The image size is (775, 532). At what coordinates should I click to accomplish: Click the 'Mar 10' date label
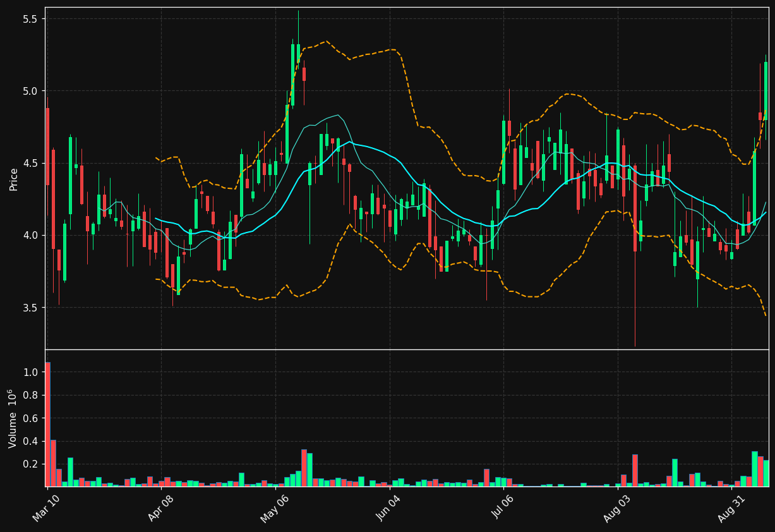(x=46, y=507)
